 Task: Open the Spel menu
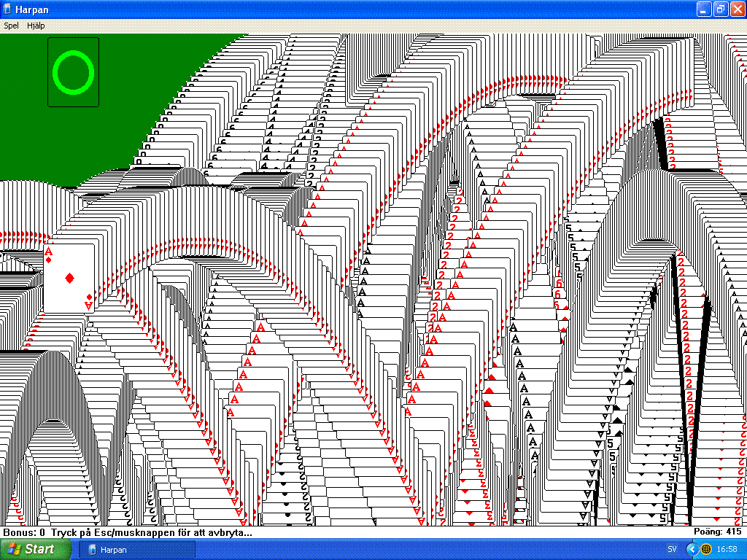point(11,26)
